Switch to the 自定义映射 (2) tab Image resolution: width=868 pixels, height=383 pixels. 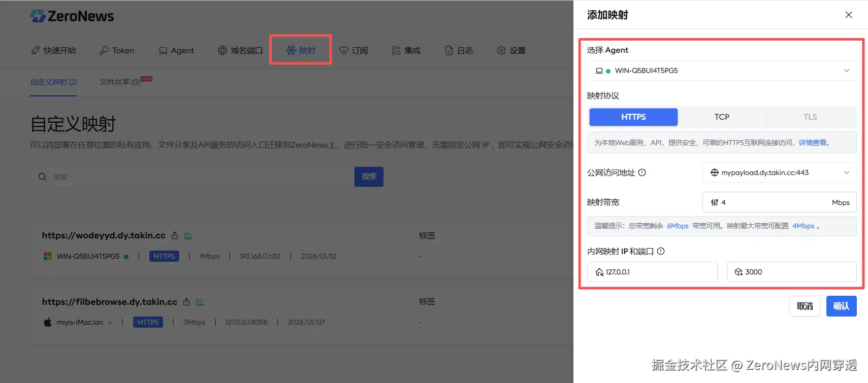click(53, 82)
